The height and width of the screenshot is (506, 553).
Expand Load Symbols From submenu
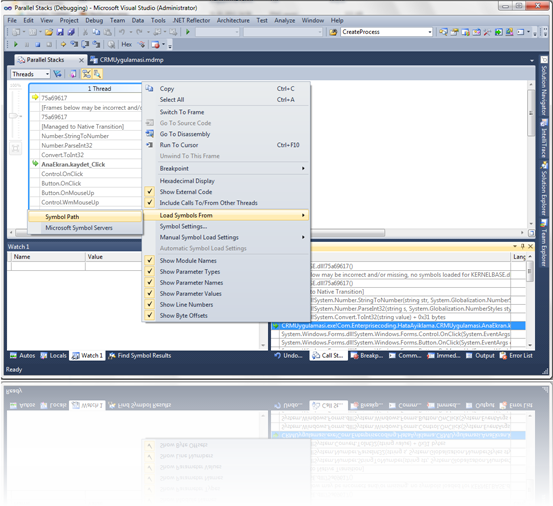click(226, 215)
